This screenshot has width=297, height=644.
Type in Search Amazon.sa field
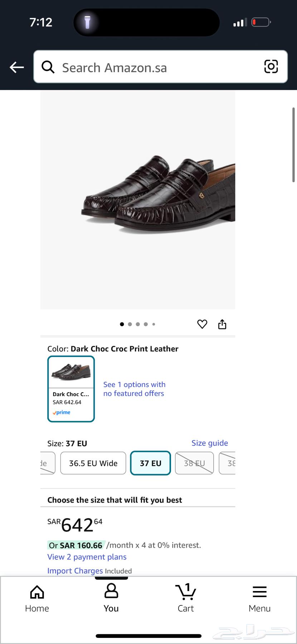(x=157, y=67)
